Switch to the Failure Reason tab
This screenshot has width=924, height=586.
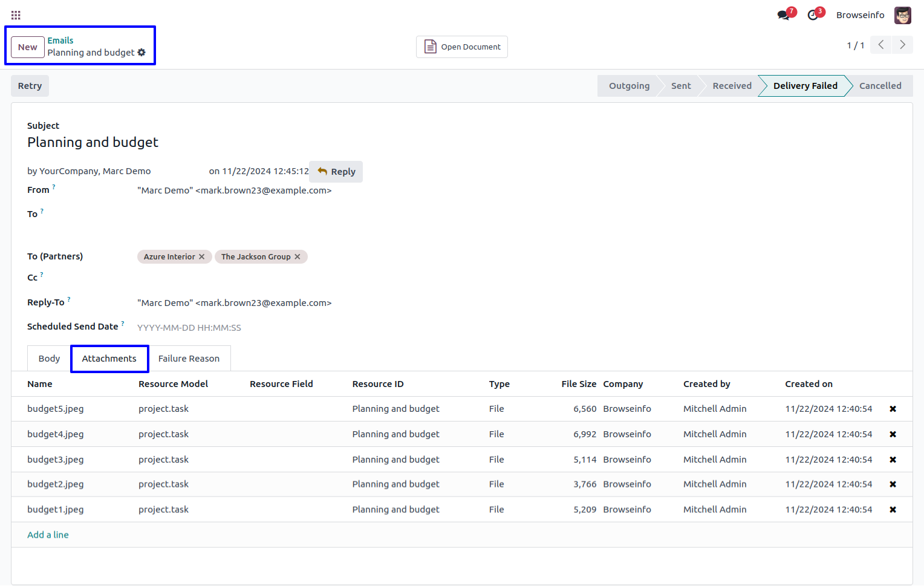click(189, 359)
